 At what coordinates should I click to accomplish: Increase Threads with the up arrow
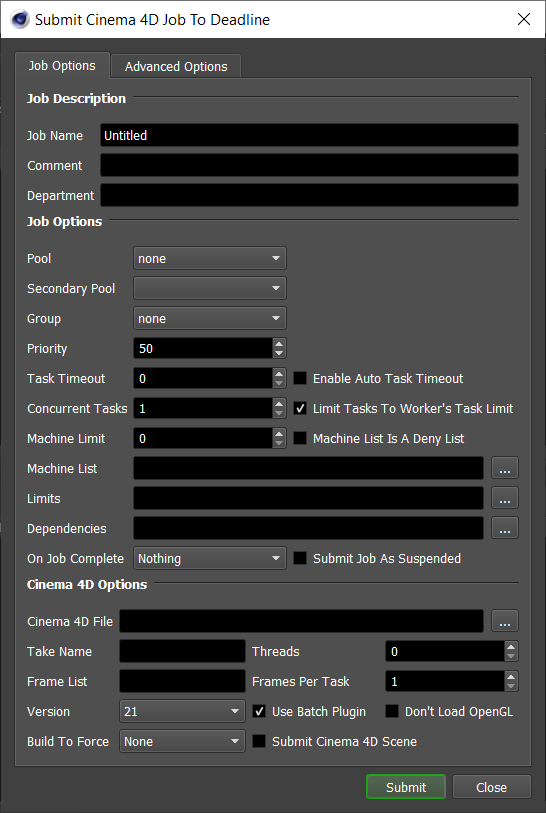[511, 647]
